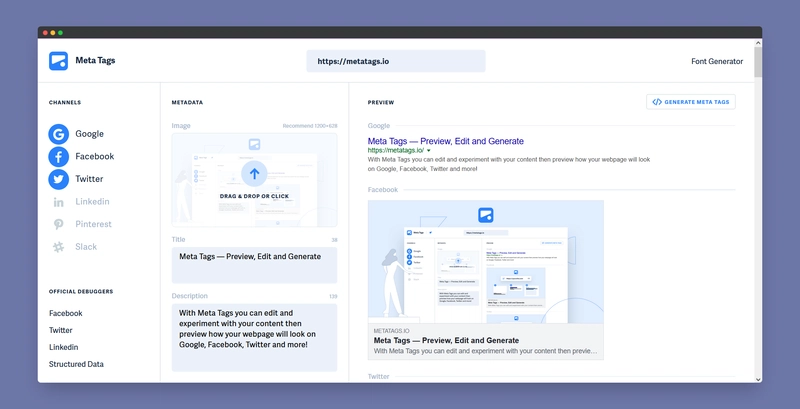Click the Title text field

pos(254,265)
